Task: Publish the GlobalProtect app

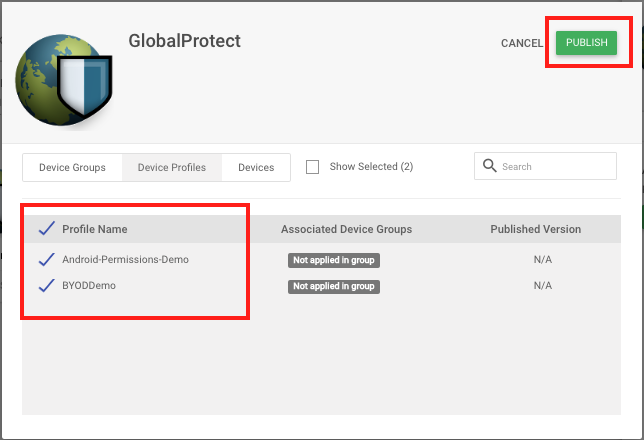Action: (586, 43)
